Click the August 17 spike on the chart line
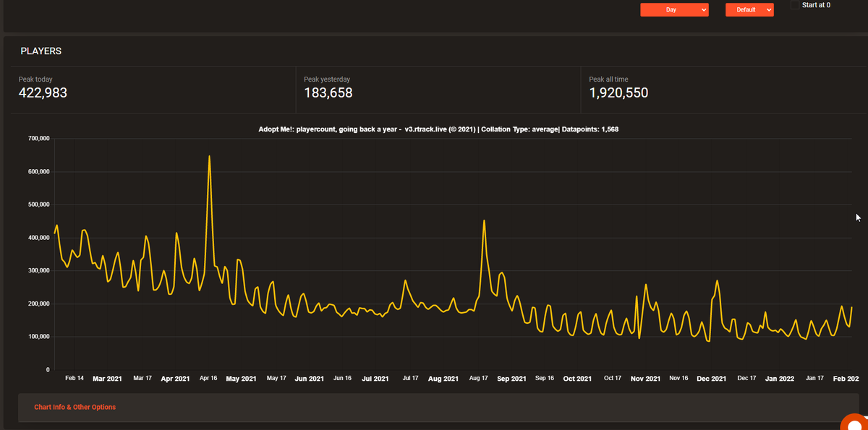This screenshot has width=868, height=430. click(x=484, y=221)
